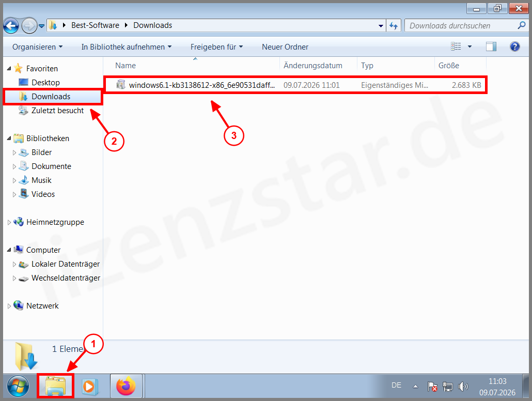Expand the Videos library node

point(14,194)
